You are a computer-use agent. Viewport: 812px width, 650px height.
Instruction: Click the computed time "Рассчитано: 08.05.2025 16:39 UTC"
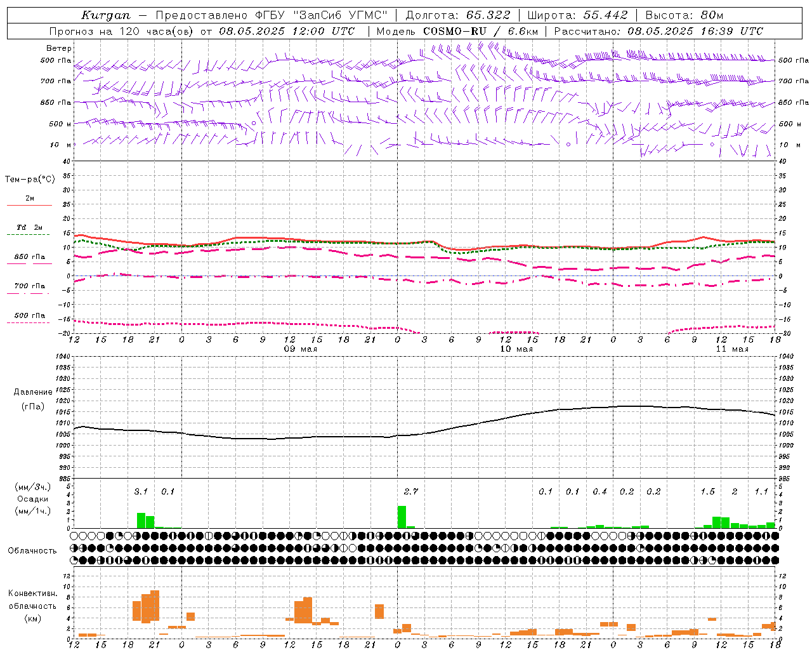[x=658, y=31]
